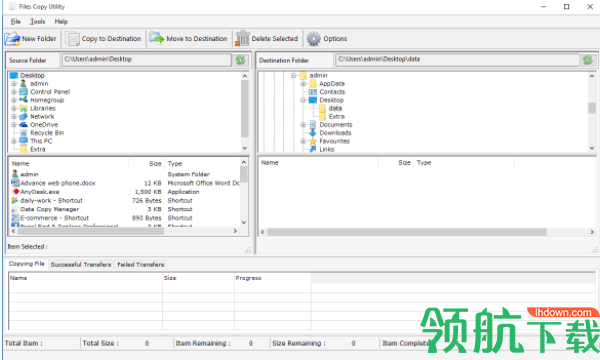
Task: Select the OneDrive cloud icon in source tree
Action: point(23,125)
